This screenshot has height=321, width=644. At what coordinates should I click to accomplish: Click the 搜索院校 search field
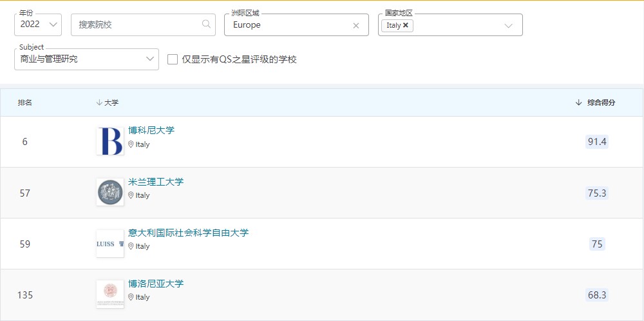143,24
